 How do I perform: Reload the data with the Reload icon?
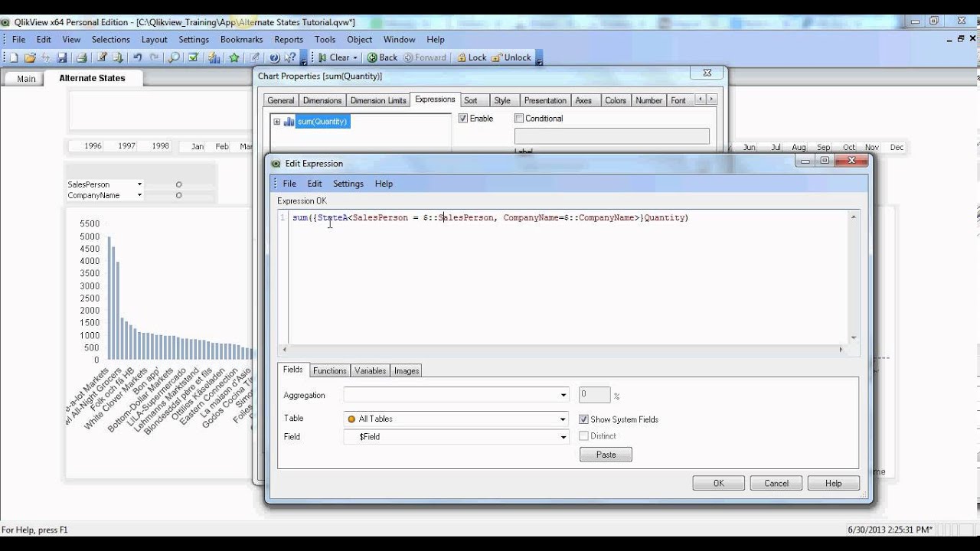pyautogui.click(x=118, y=57)
